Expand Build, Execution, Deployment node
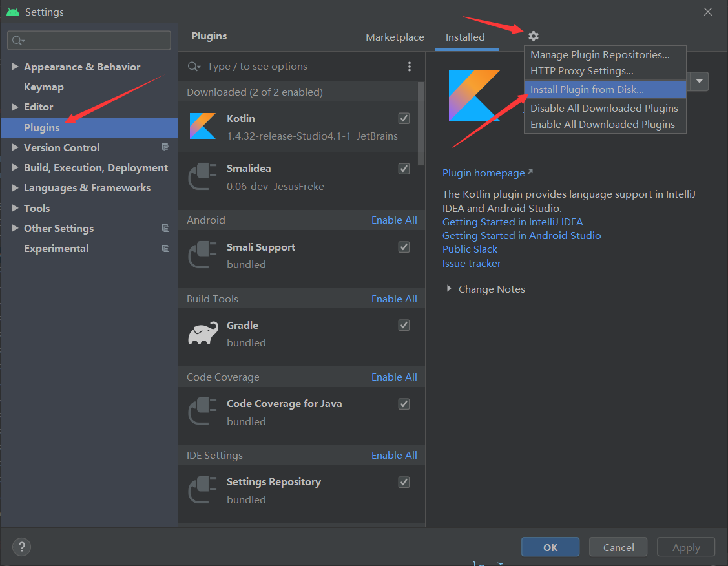The height and width of the screenshot is (566, 728). coord(15,167)
